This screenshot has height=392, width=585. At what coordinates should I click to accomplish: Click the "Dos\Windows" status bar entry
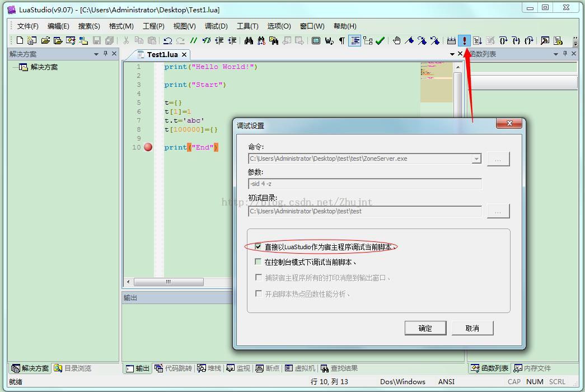coord(403,381)
